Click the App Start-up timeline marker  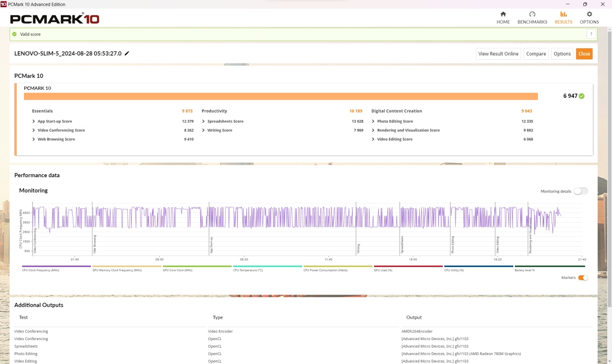click(x=211, y=245)
